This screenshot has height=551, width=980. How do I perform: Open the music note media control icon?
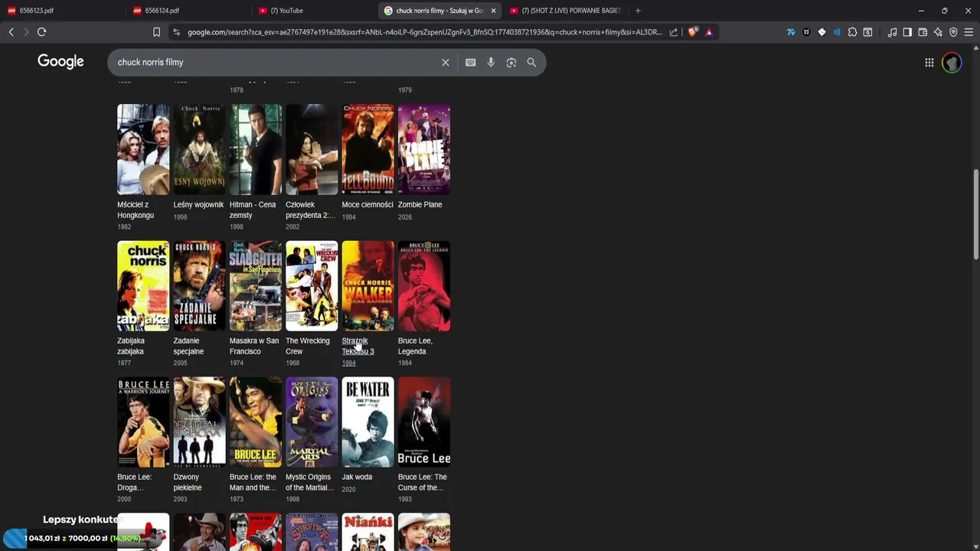[x=892, y=32]
